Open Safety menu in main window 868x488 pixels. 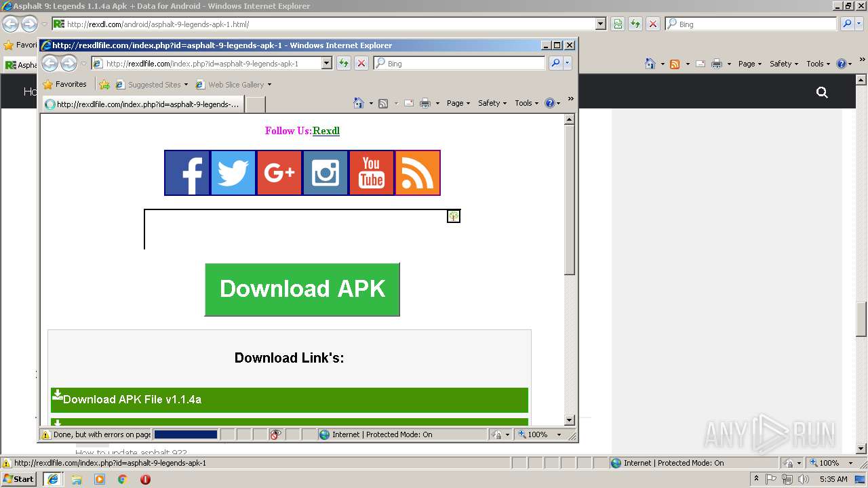coord(784,64)
